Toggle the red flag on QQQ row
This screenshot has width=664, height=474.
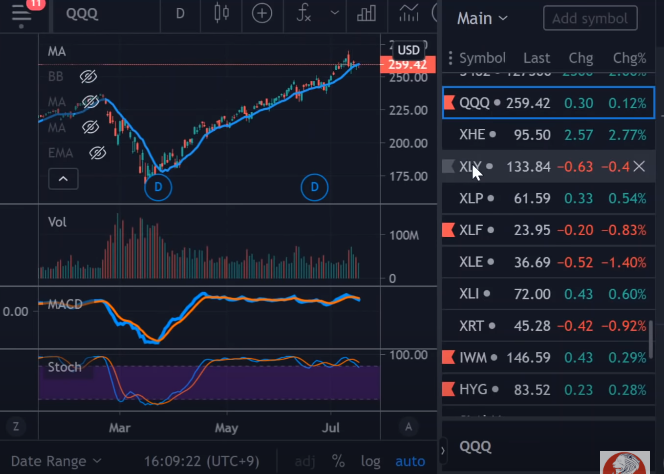pos(449,103)
